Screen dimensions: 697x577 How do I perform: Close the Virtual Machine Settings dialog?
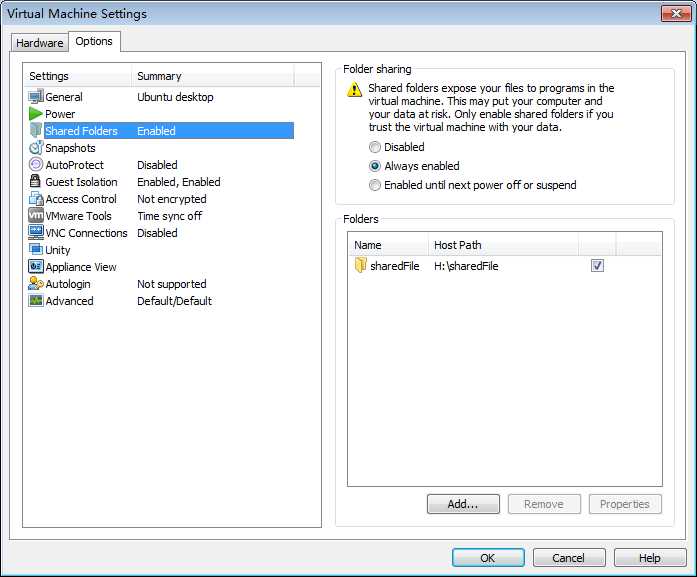click(676, 13)
